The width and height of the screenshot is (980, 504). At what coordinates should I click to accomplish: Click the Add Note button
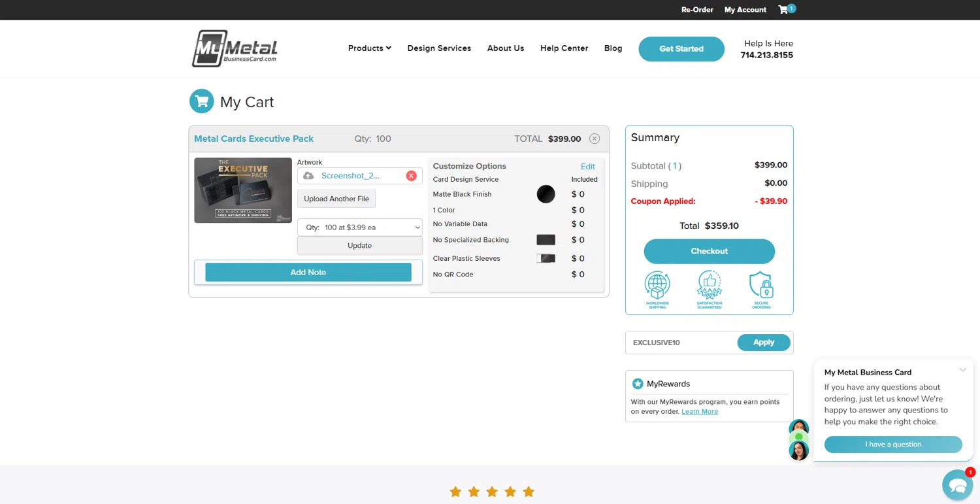click(308, 272)
